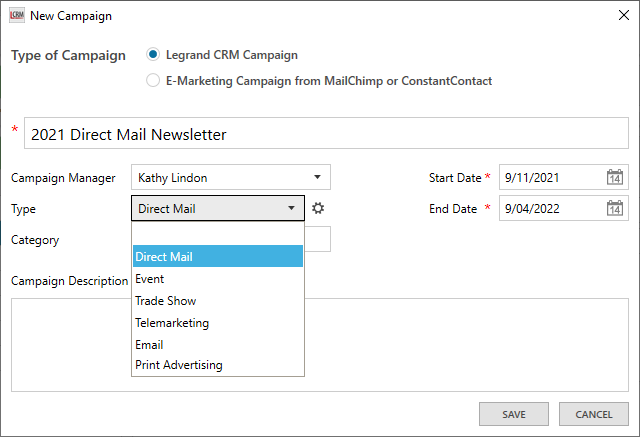Click the campaign name text field

coord(325,133)
